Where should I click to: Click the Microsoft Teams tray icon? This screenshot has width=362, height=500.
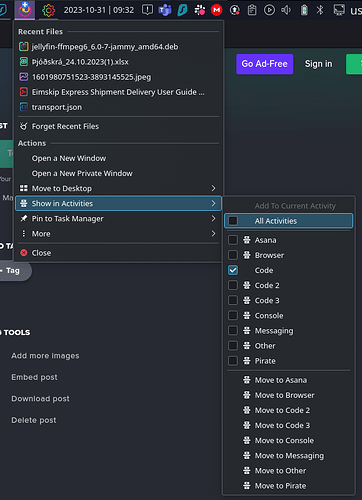[165, 10]
